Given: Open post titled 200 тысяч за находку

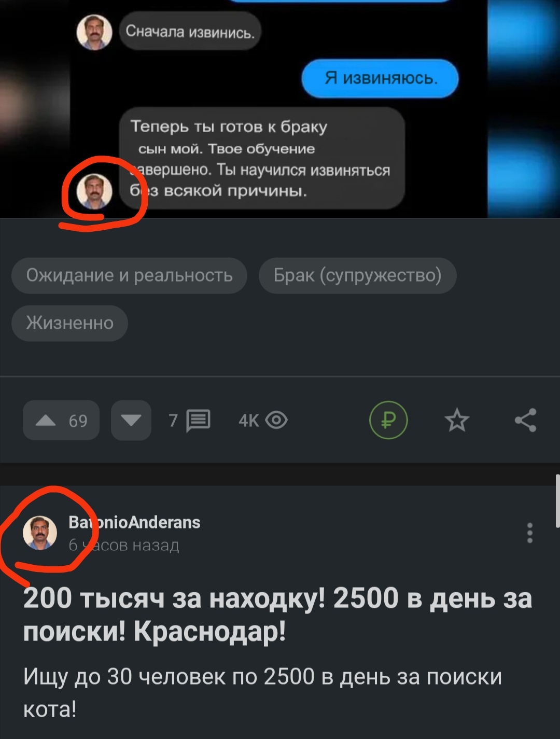Looking at the screenshot, I should pos(277,615).
